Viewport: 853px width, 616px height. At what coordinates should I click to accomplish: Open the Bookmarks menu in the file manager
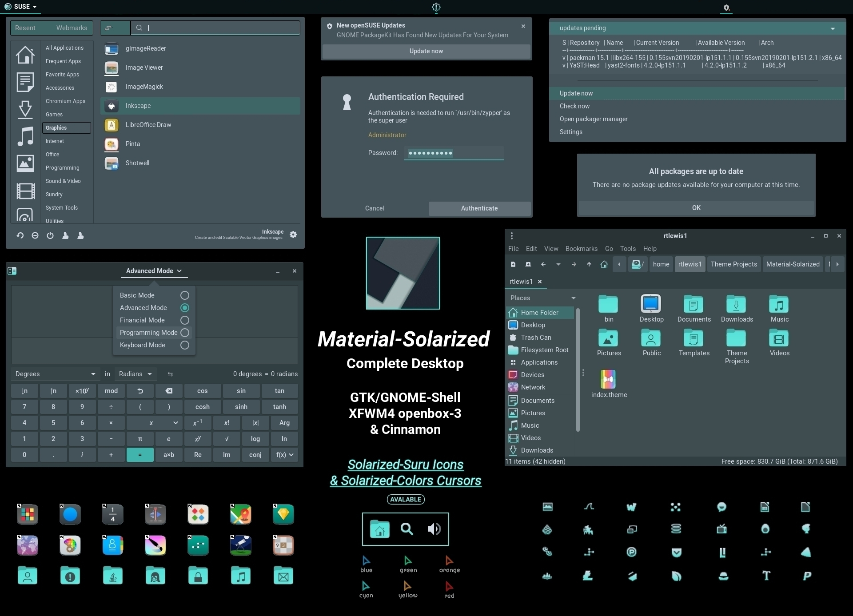click(581, 249)
